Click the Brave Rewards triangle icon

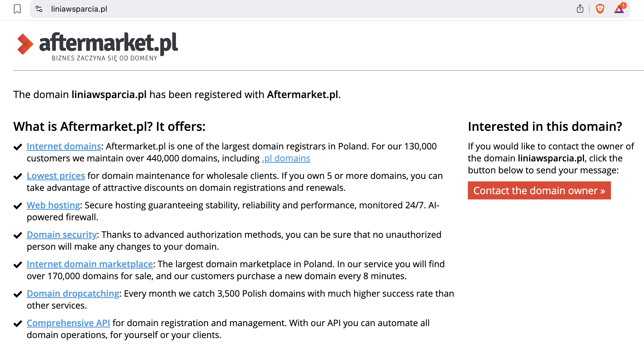coord(619,9)
